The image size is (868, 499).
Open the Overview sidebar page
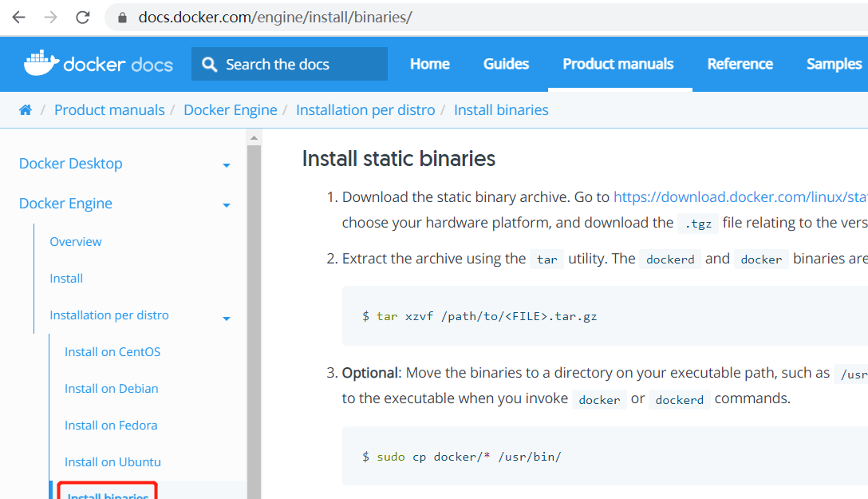click(75, 242)
